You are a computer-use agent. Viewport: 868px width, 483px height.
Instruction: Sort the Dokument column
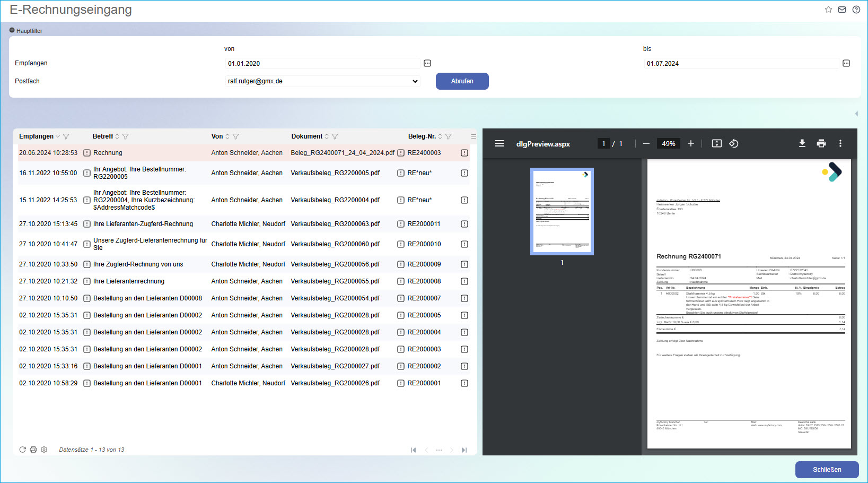point(327,136)
